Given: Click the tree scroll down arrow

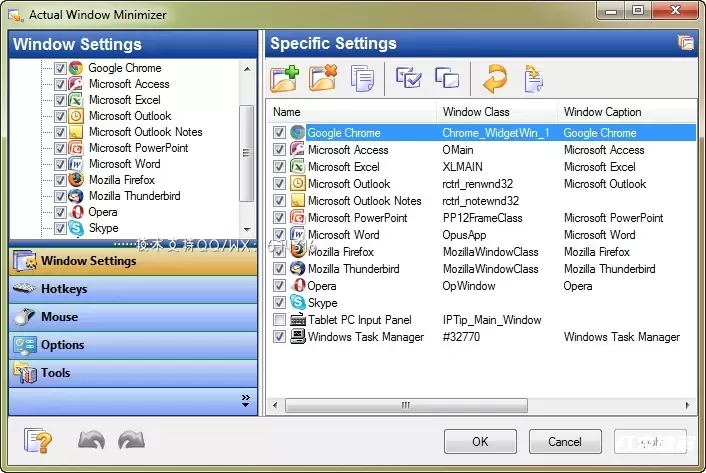Looking at the screenshot, I should coord(247,230).
